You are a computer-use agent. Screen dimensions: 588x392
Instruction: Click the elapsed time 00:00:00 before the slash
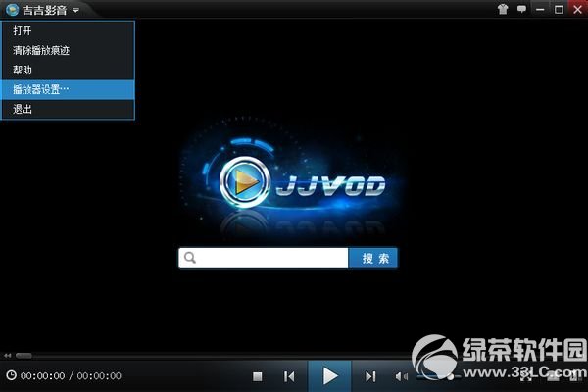tap(42, 376)
